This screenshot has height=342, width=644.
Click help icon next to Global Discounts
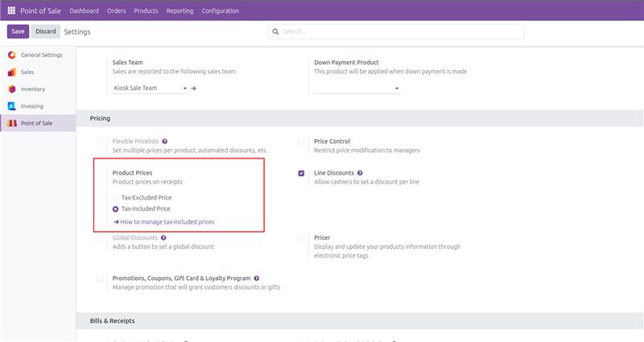[164, 238]
